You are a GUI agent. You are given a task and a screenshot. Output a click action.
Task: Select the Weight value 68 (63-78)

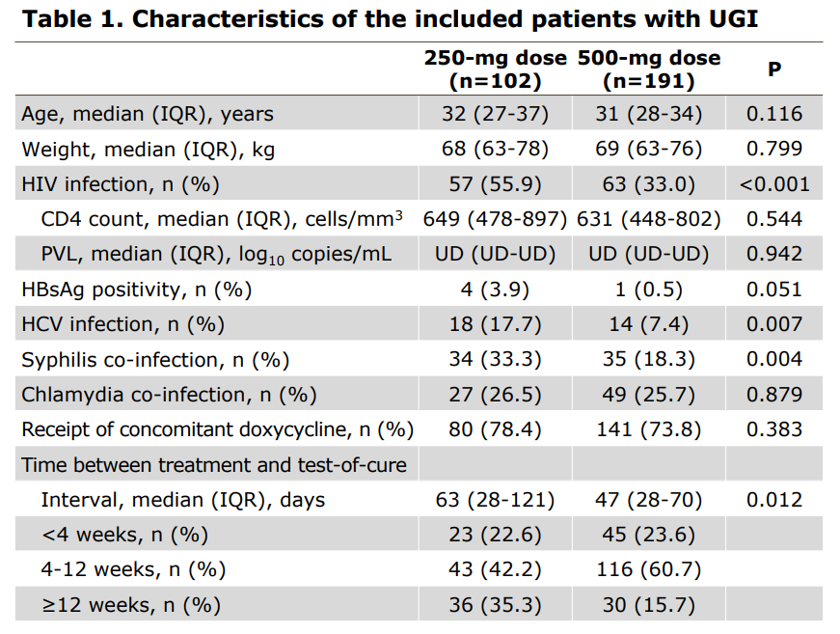(x=495, y=149)
